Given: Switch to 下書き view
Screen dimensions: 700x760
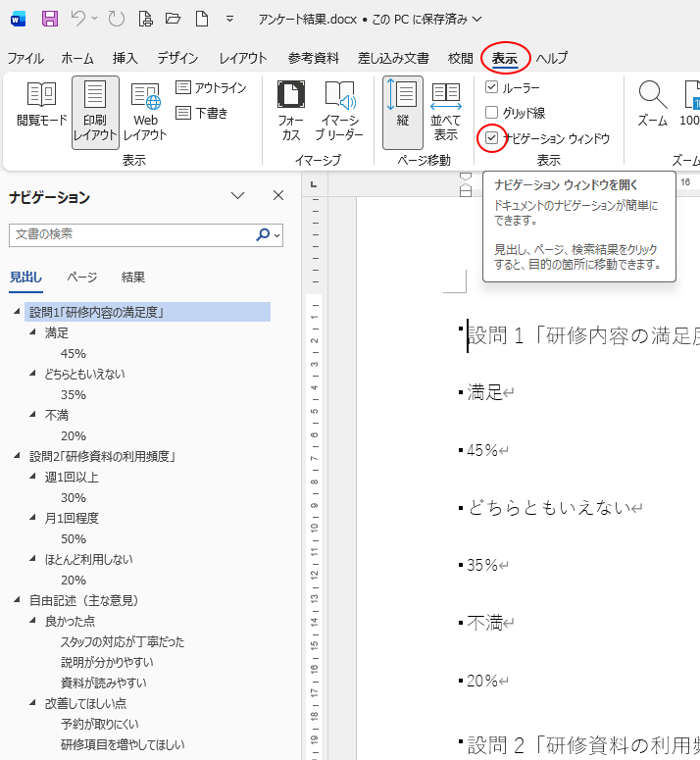Looking at the screenshot, I should coord(202,113).
